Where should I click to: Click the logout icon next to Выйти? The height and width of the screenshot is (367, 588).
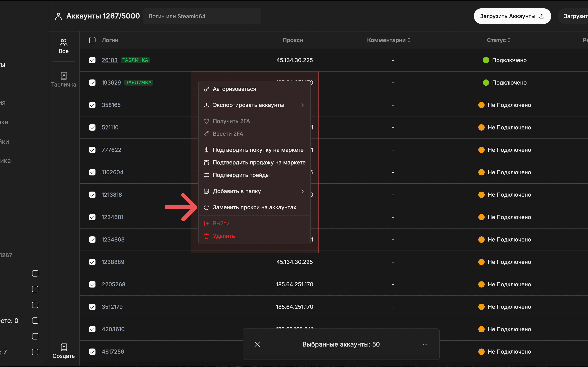(x=207, y=223)
